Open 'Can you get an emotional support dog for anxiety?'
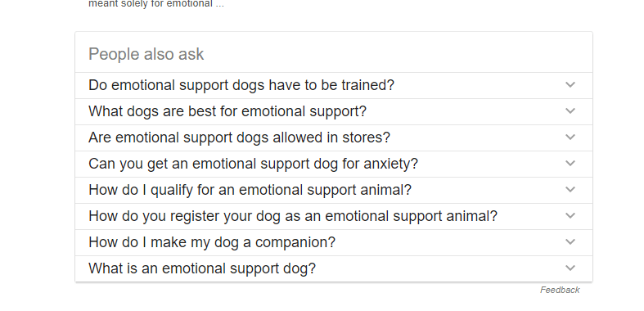This screenshot has width=644, height=311. coord(334,164)
